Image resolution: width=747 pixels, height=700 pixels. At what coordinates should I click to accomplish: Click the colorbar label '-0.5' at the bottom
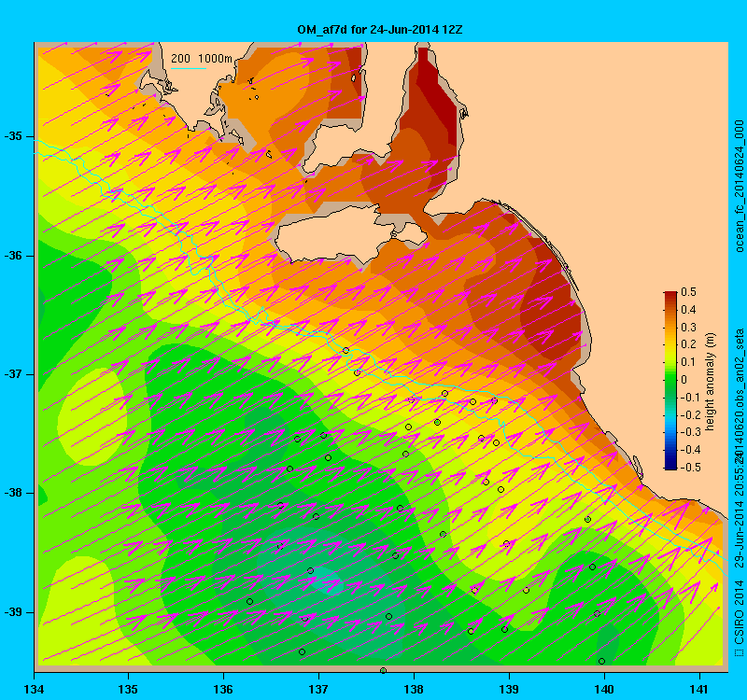[689, 468]
